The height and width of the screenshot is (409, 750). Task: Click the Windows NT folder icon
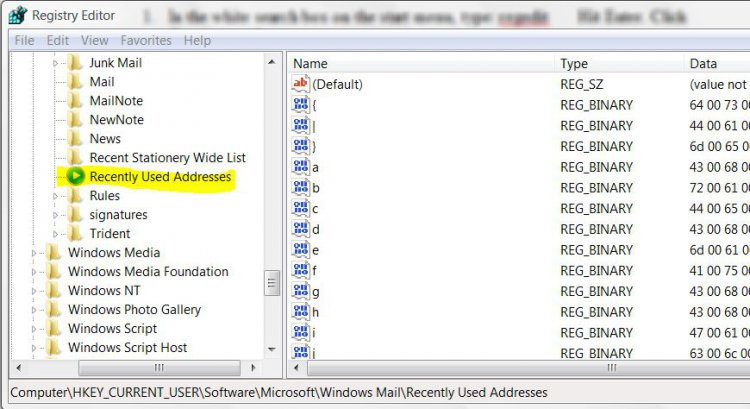click(54, 290)
